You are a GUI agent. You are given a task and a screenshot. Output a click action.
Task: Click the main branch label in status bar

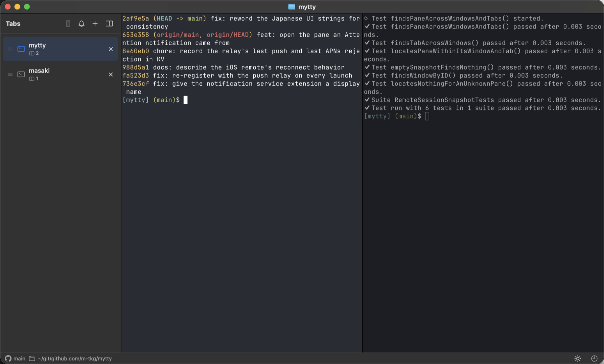pos(19,358)
